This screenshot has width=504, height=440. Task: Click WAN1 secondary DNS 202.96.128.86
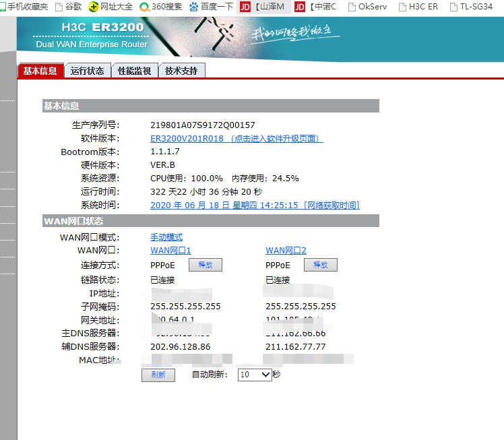point(181,347)
